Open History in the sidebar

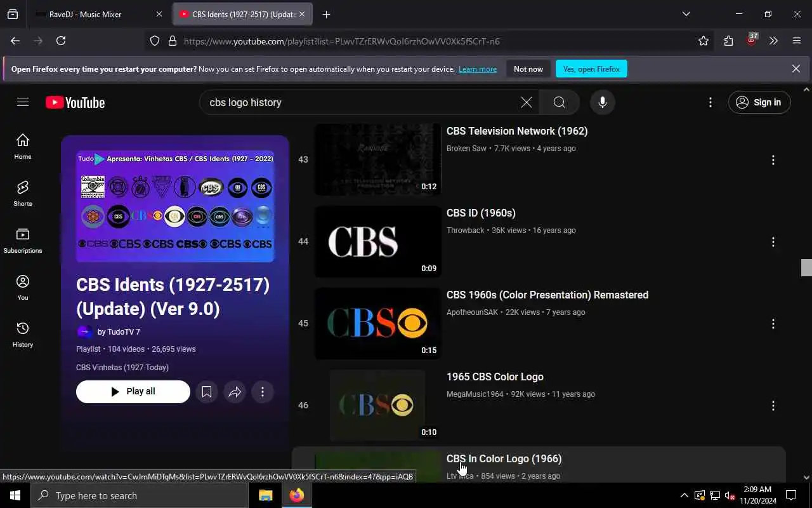(23, 335)
